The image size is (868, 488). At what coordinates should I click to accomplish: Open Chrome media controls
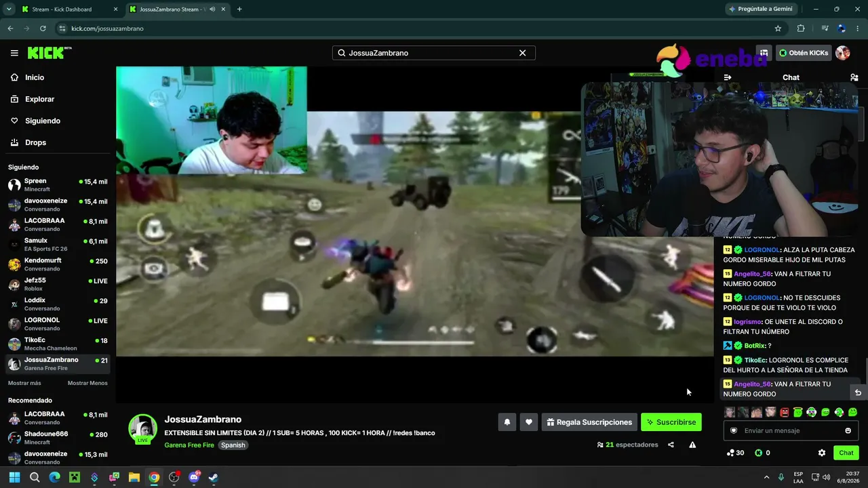point(825,28)
